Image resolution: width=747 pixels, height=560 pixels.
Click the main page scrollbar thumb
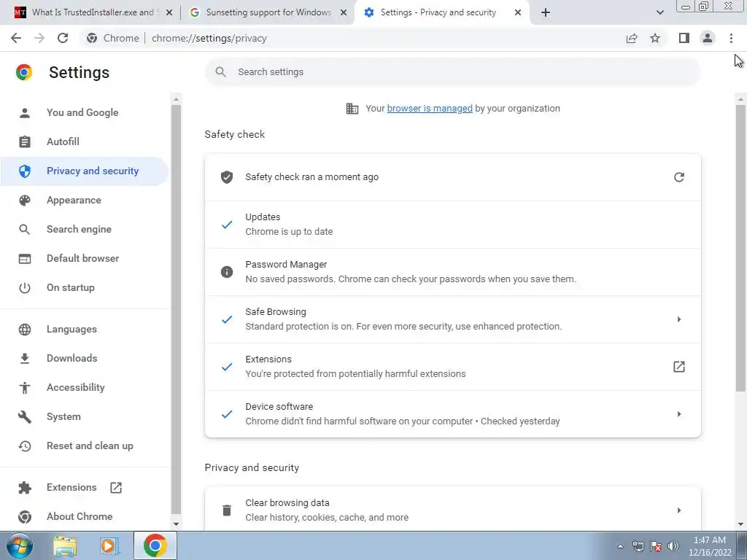(x=740, y=248)
